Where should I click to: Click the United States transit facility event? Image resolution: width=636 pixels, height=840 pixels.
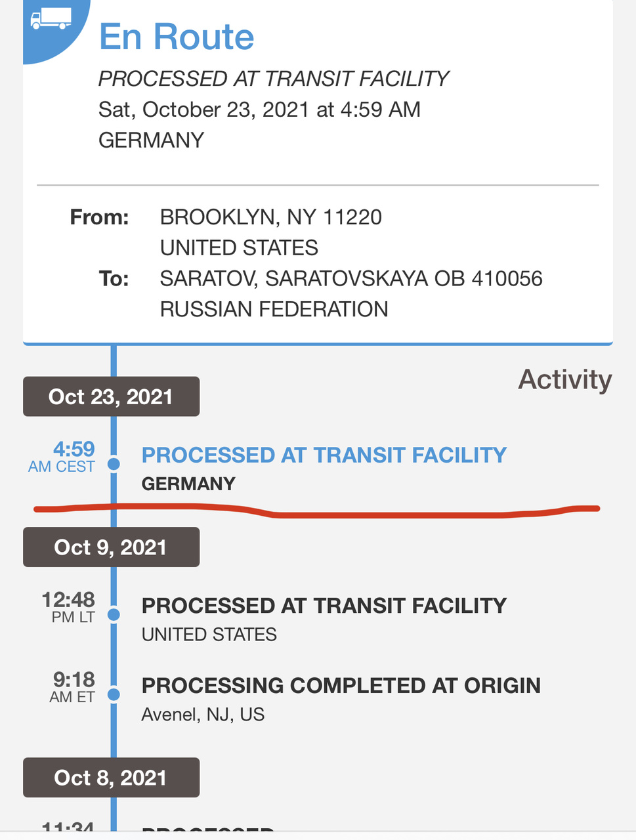(324, 606)
